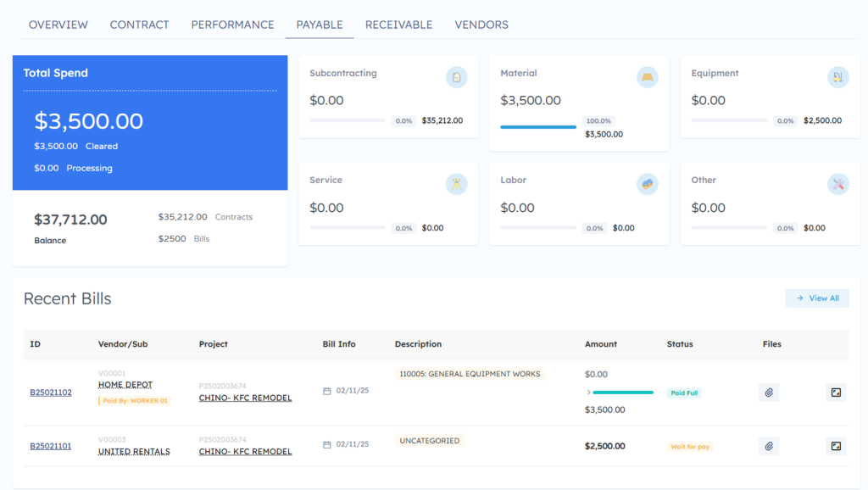Screen dimensions: 868x490
Task: Click the Wait for pay status badge
Action: pyautogui.click(x=690, y=447)
